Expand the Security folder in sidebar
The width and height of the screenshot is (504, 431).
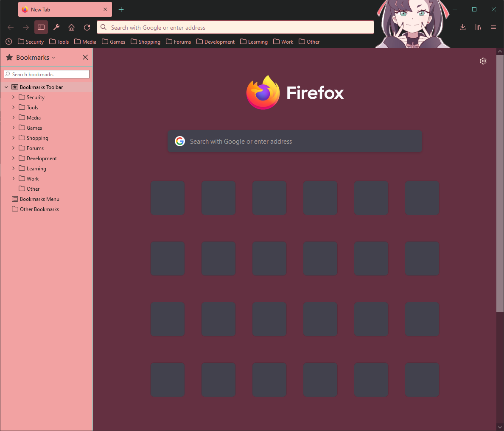(13, 97)
